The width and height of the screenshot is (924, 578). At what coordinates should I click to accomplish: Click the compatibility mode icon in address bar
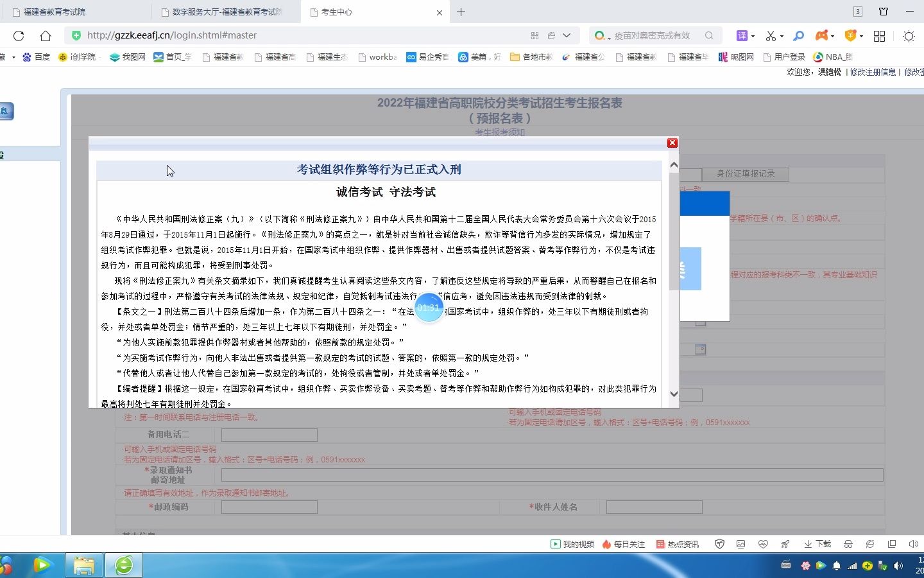tap(551, 35)
